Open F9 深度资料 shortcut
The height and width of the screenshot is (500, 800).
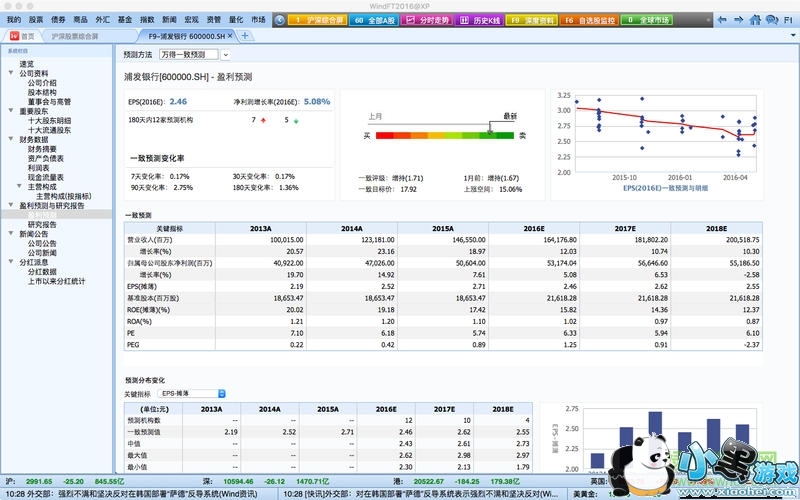click(x=532, y=20)
